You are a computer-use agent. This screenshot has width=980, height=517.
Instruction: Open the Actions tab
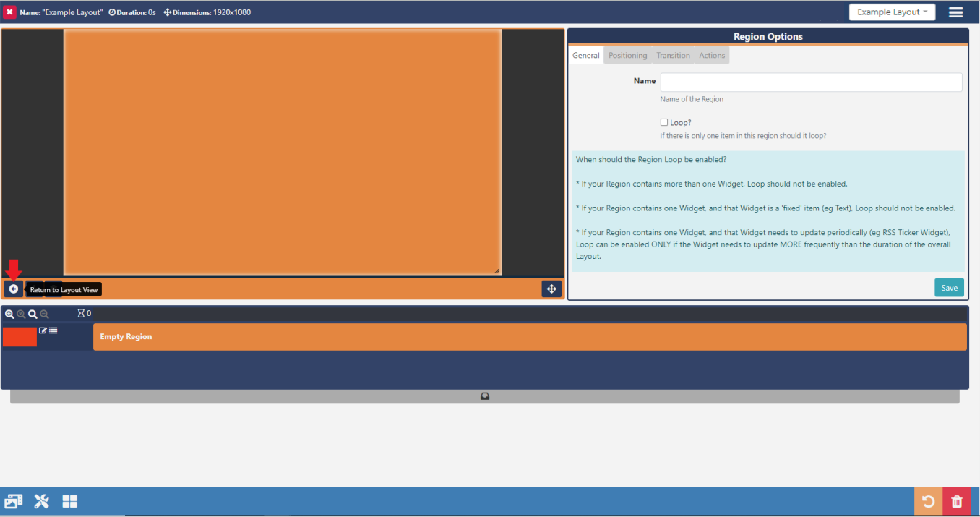712,56
